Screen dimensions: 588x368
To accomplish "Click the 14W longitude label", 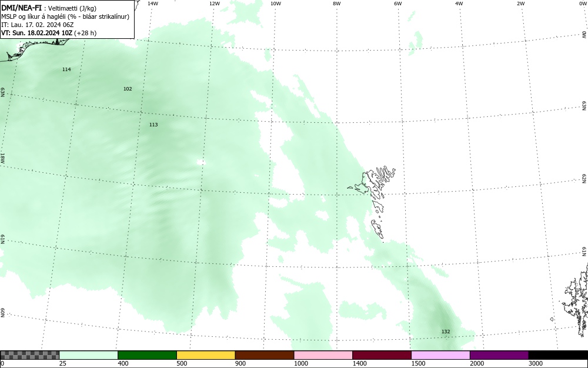I will coord(153,4).
